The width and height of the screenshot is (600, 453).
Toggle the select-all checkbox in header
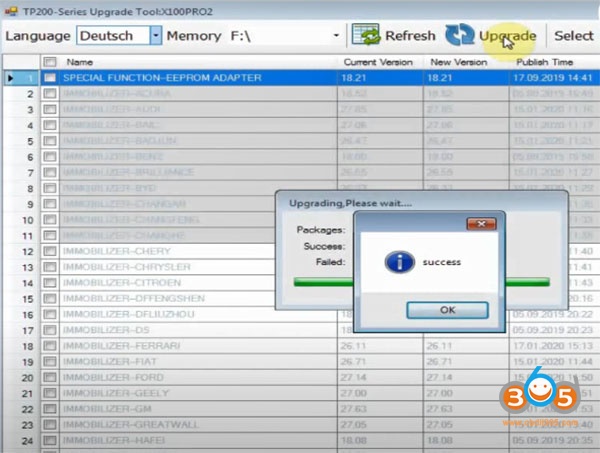point(50,62)
